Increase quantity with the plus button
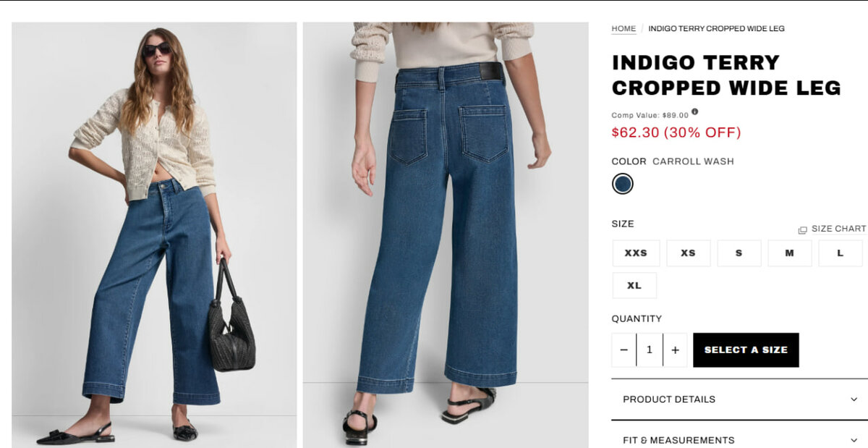Viewport: 868px width, 448px height. click(x=675, y=350)
